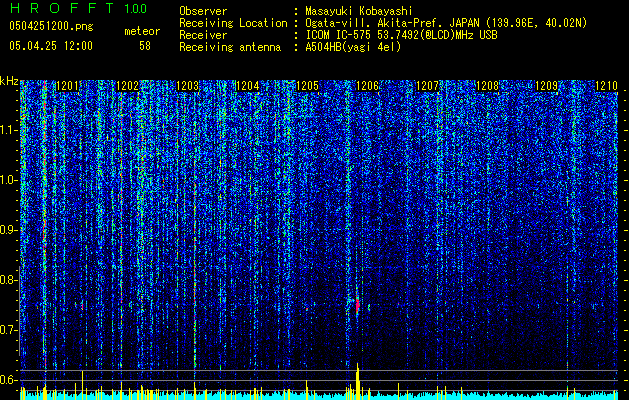This screenshot has width=629, height=400.
Task: Click the 1204 time marker
Action: 248,86
